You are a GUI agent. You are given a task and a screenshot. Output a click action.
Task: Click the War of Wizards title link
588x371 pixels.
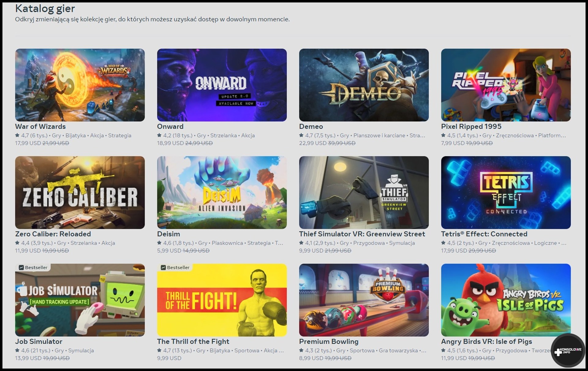40,126
